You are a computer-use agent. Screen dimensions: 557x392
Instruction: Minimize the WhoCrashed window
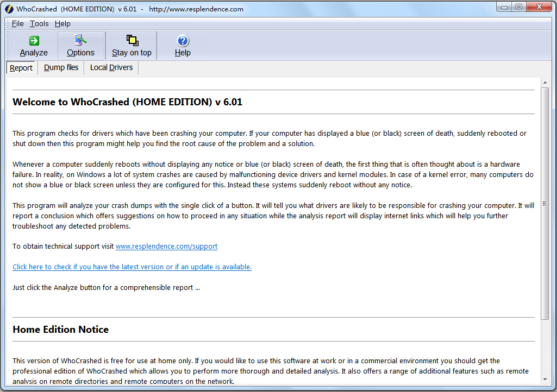pyautogui.click(x=504, y=7)
